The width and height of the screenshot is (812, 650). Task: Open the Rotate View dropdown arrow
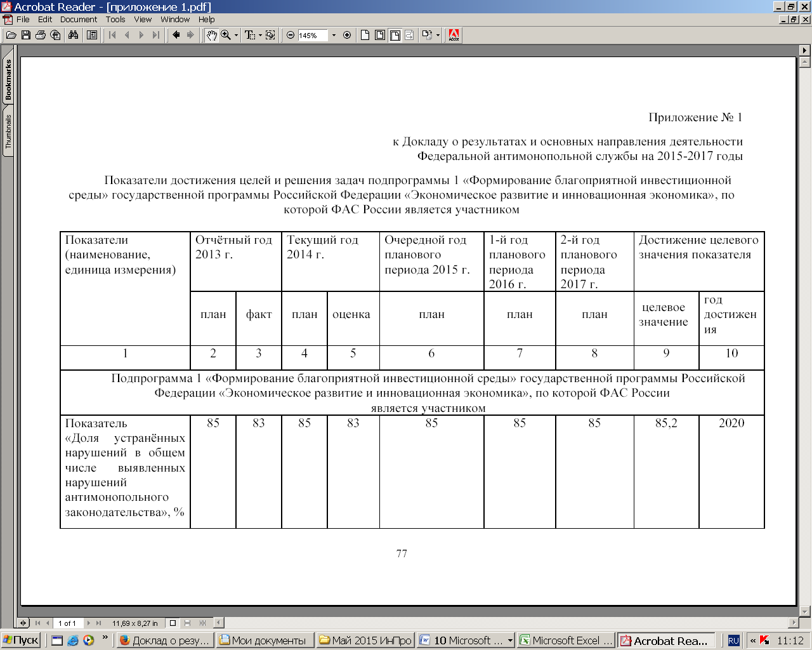pos(438,36)
